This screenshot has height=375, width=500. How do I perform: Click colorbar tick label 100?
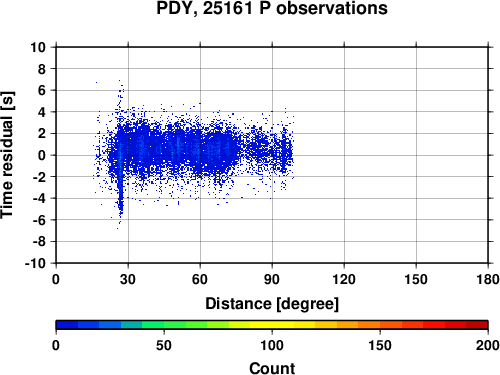(x=272, y=345)
